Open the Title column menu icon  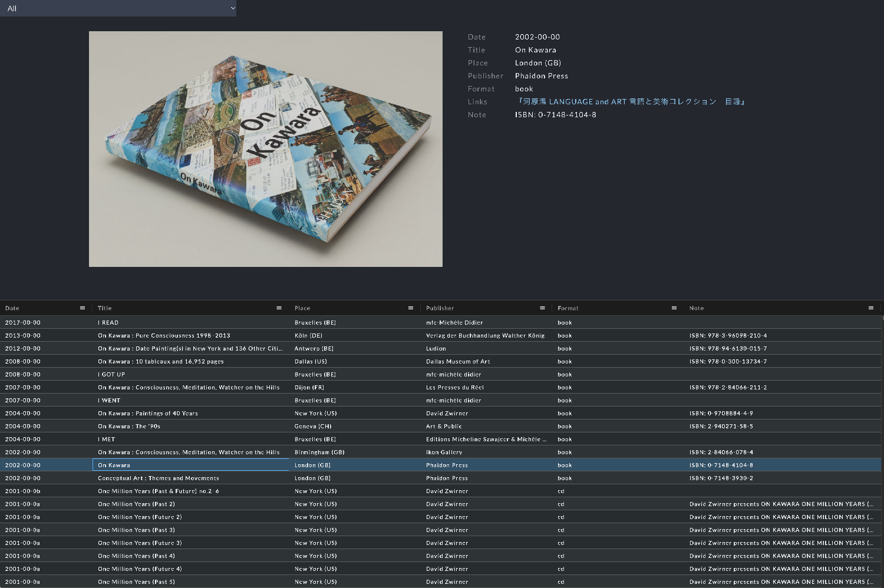[279, 308]
